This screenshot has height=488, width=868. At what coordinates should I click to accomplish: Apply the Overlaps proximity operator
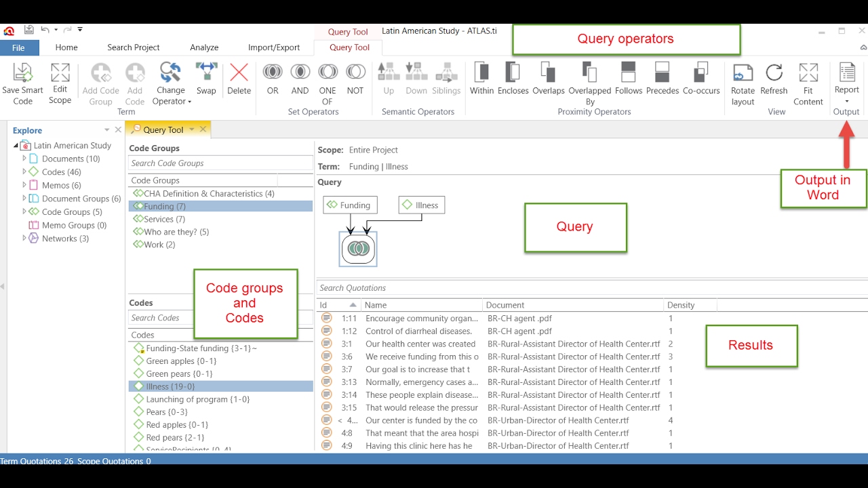coord(548,79)
